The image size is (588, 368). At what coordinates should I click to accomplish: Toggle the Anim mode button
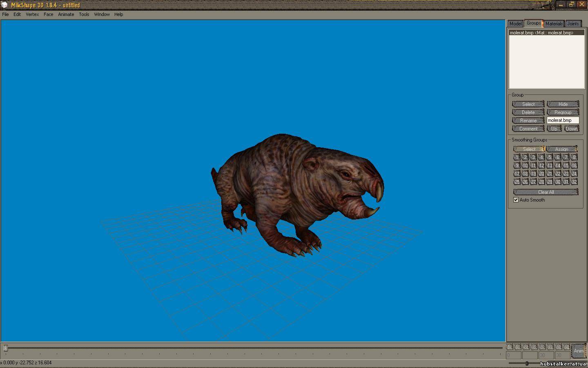coord(579,351)
